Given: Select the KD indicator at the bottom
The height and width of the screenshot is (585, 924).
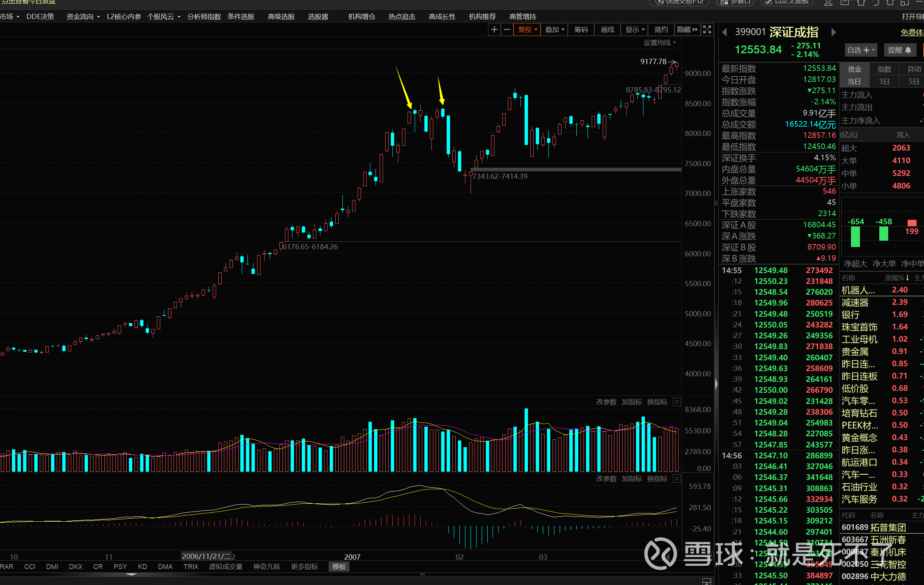Looking at the screenshot, I should [x=142, y=567].
